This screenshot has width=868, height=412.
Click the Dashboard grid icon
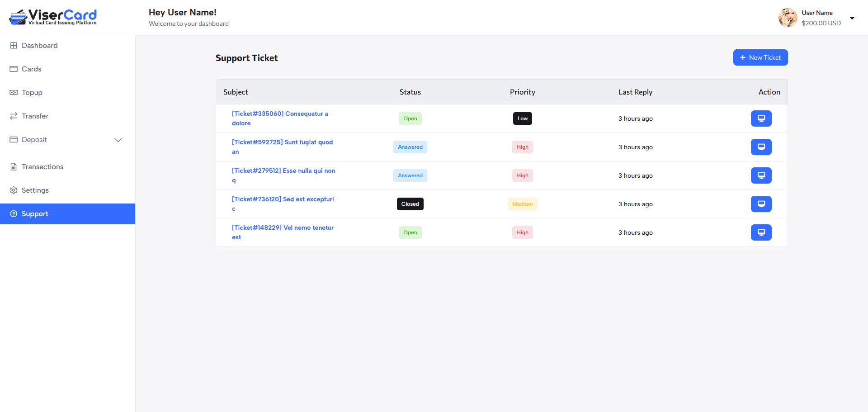click(x=14, y=46)
